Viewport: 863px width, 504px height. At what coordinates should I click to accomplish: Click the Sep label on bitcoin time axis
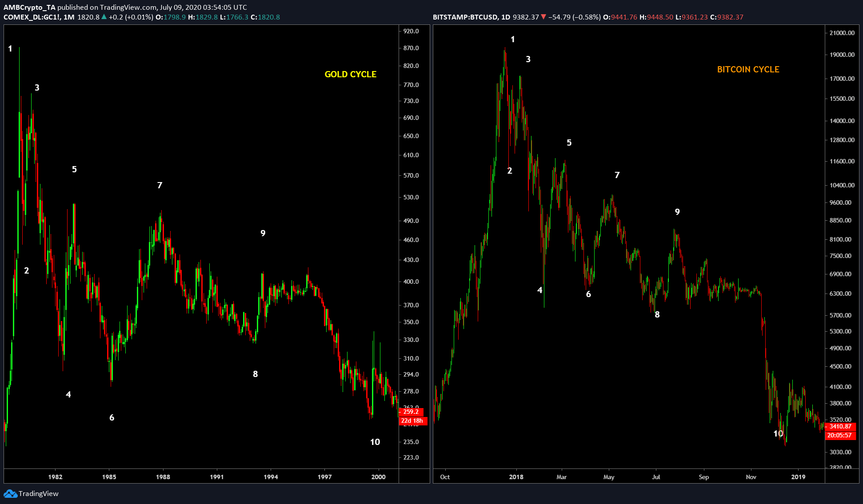704,477
